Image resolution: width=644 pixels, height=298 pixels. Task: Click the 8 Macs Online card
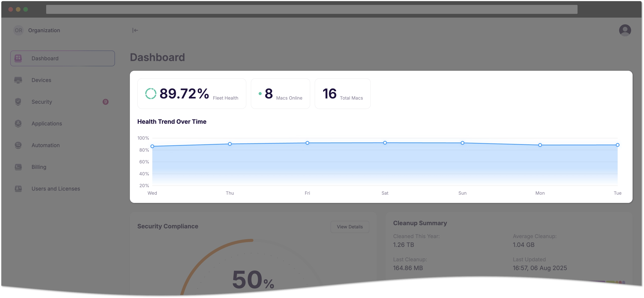click(280, 94)
